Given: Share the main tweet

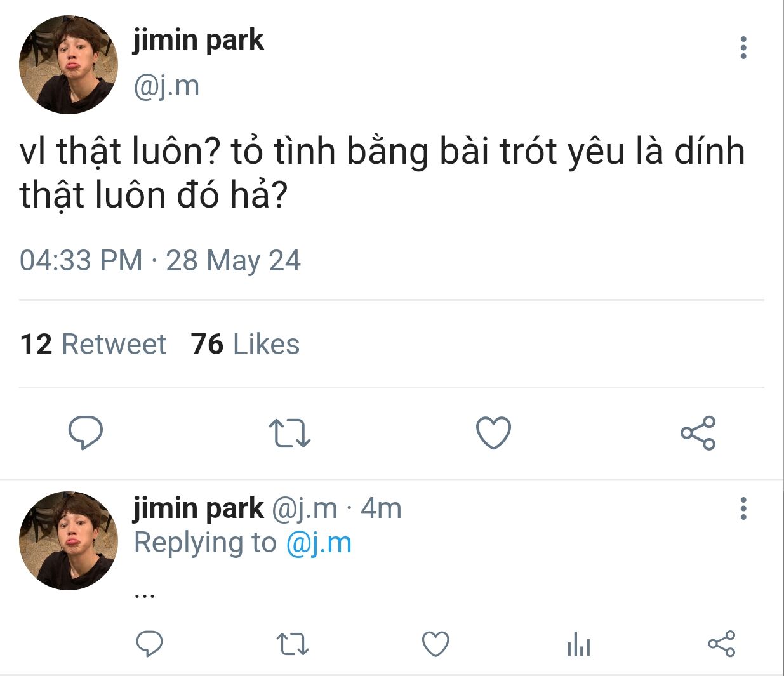Looking at the screenshot, I should click(698, 433).
